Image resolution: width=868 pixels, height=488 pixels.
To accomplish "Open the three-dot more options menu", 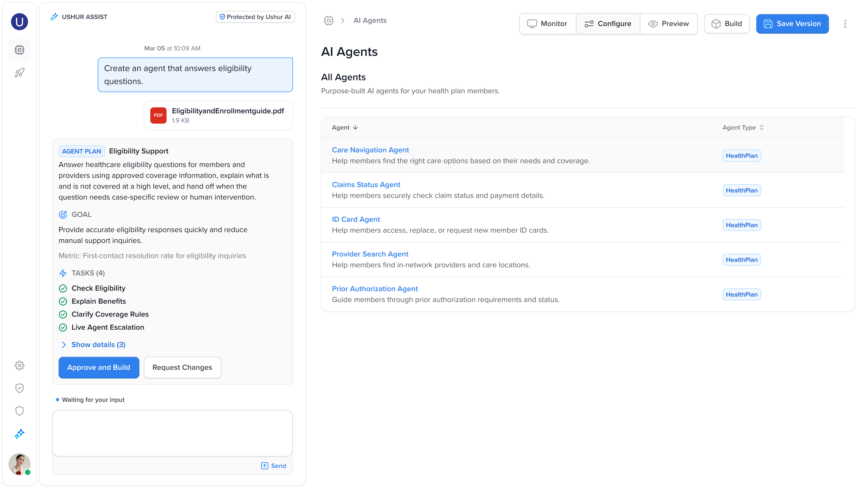I will tap(845, 24).
